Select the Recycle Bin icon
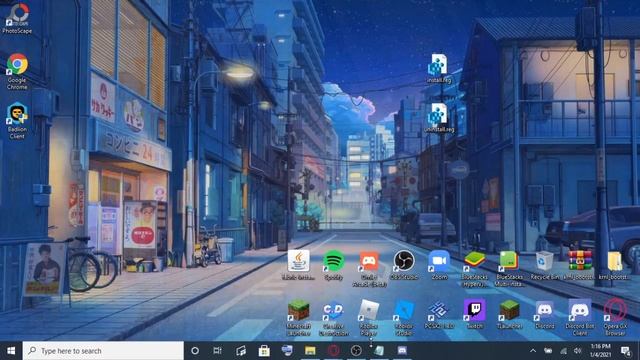Viewport: 640px width, 360px height. (x=544, y=265)
